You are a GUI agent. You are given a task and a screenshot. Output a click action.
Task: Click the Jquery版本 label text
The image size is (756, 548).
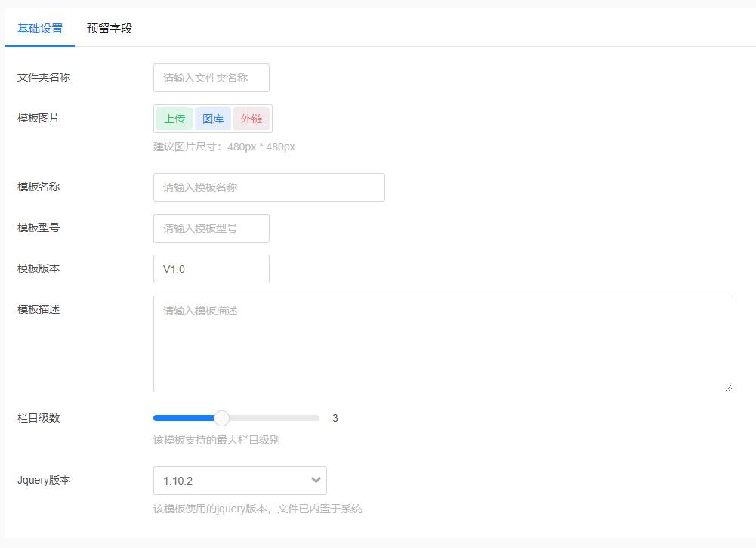[44, 480]
